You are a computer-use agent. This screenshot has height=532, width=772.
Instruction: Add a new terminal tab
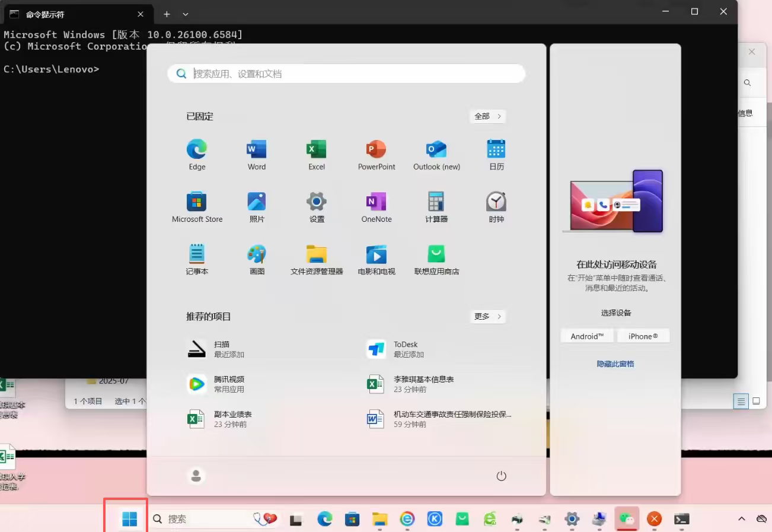tap(167, 14)
